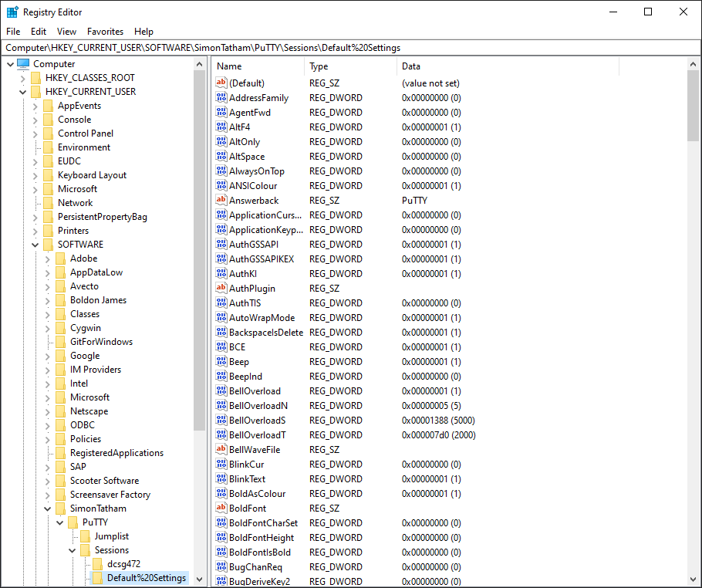This screenshot has width=702, height=588.
Task: Click the DWORD icon next to AltF4
Action: pos(221,127)
